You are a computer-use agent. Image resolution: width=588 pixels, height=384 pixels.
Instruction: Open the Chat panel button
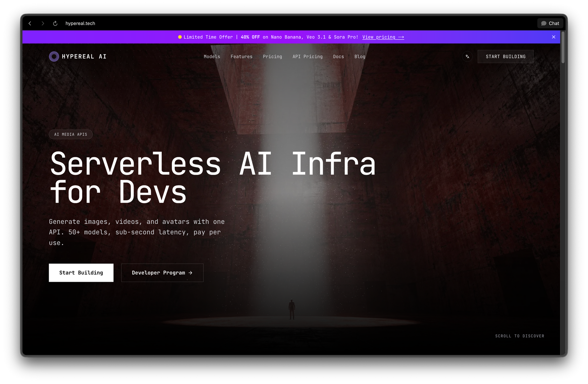[x=550, y=24]
